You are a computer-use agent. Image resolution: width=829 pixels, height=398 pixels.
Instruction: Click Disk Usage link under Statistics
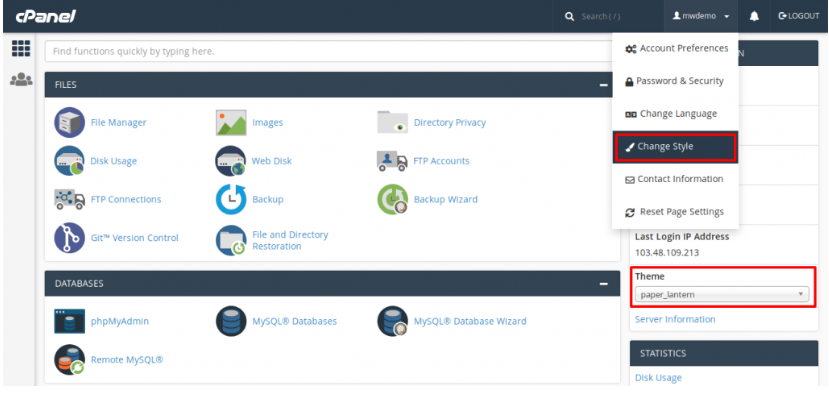point(658,377)
